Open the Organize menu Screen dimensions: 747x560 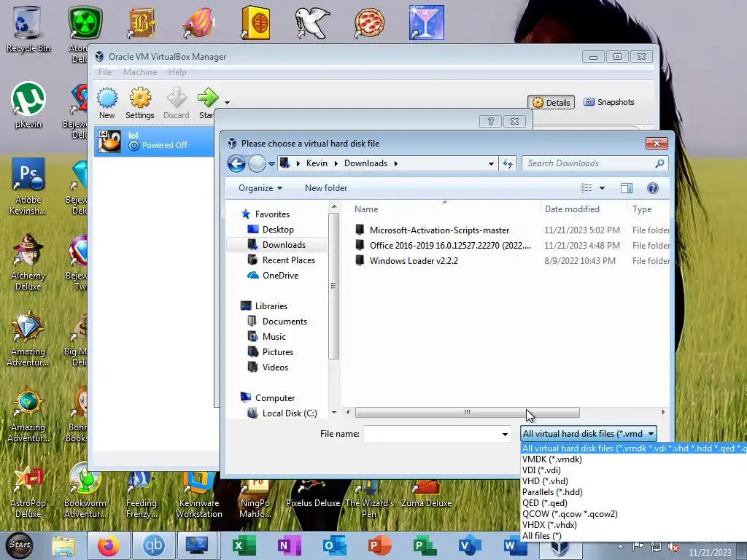(260, 188)
